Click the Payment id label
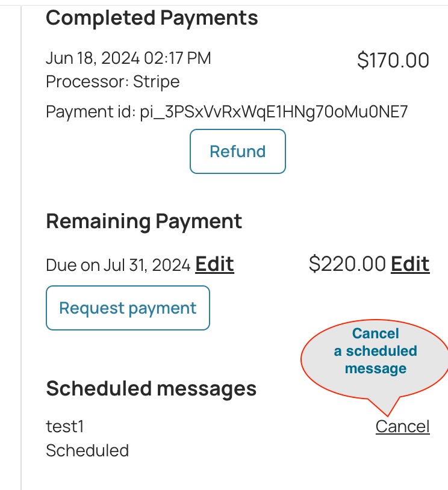Screen dimensions: 448x490 [90, 112]
